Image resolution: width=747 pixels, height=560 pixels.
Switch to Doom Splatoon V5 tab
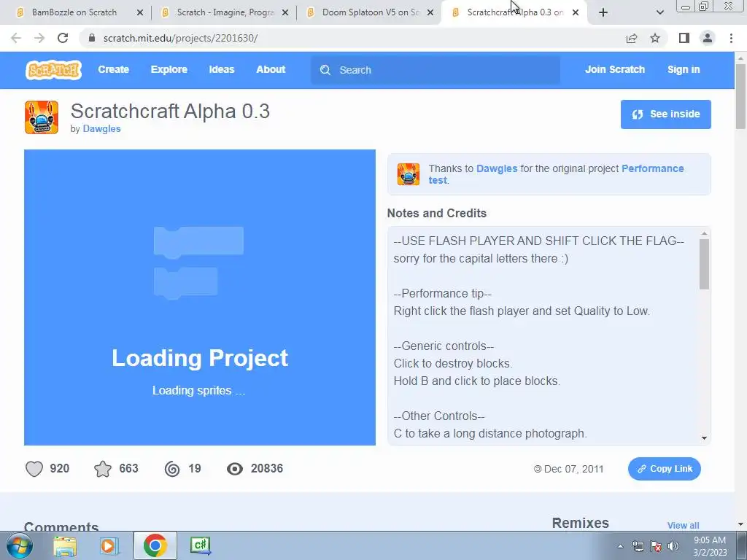(x=370, y=12)
